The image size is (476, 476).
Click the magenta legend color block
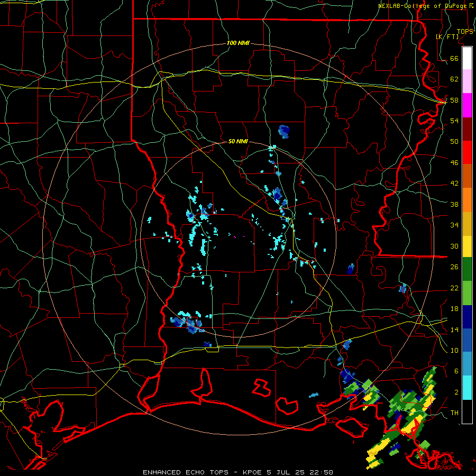pos(467,105)
